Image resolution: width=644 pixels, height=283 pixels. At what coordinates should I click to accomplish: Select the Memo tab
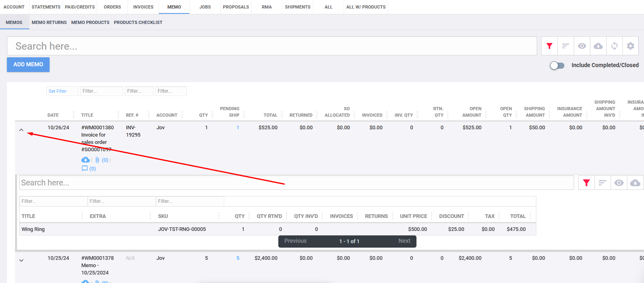[x=174, y=7]
